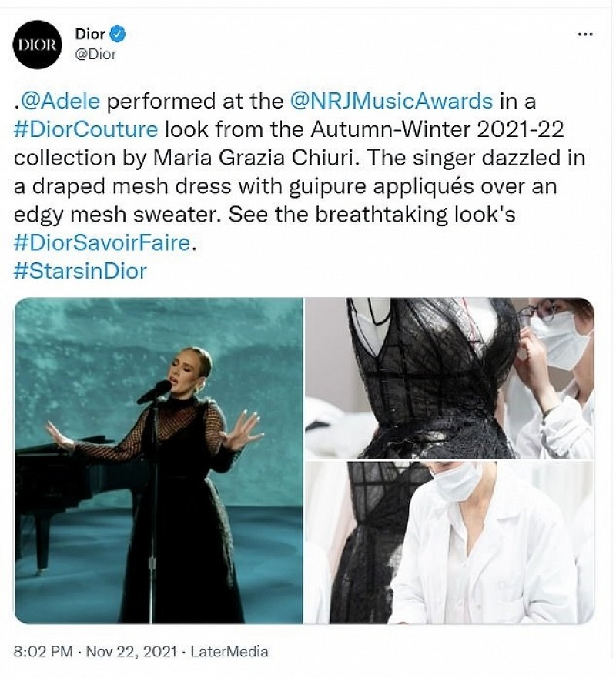Click the microphone in the performance photo
The height and width of the screenshot is (678, 616).
coord(155,391)
